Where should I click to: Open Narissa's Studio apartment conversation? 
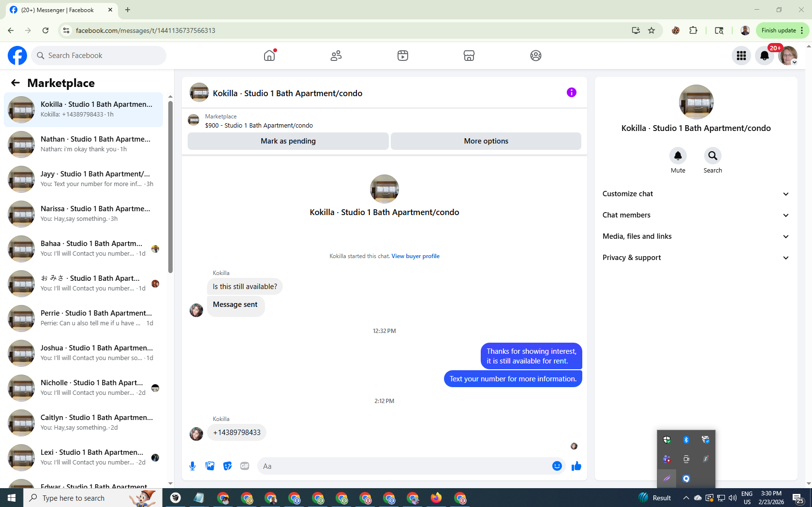point(83,214)
